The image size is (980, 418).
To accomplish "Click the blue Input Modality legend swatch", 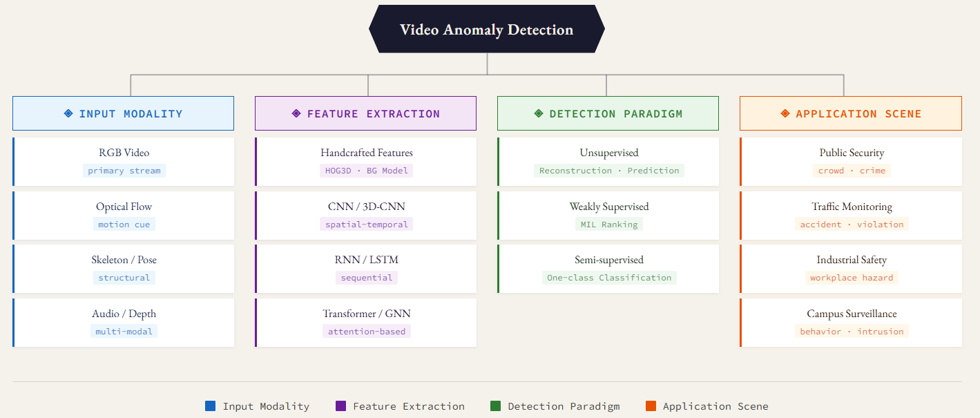I will point(211,406).
